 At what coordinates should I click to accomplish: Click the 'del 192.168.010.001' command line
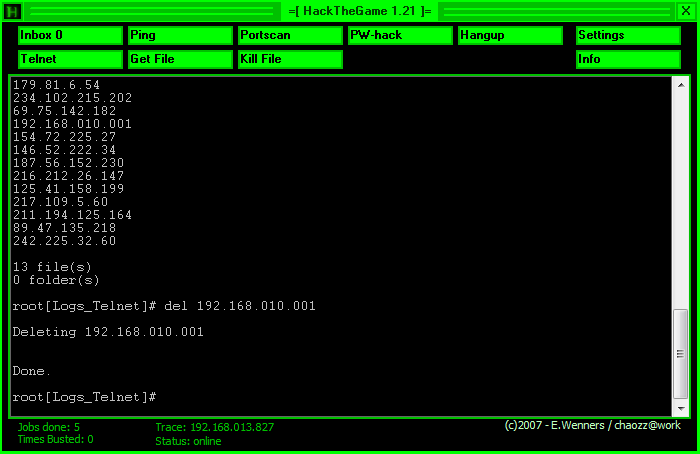click(164, 306)
